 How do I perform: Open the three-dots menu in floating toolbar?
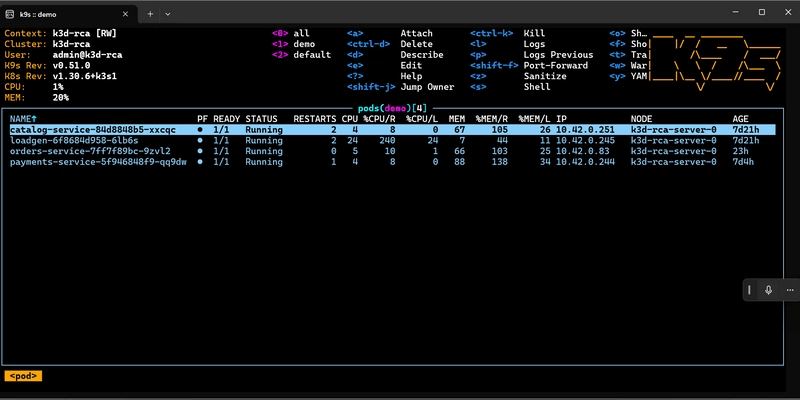click(790, 290)
